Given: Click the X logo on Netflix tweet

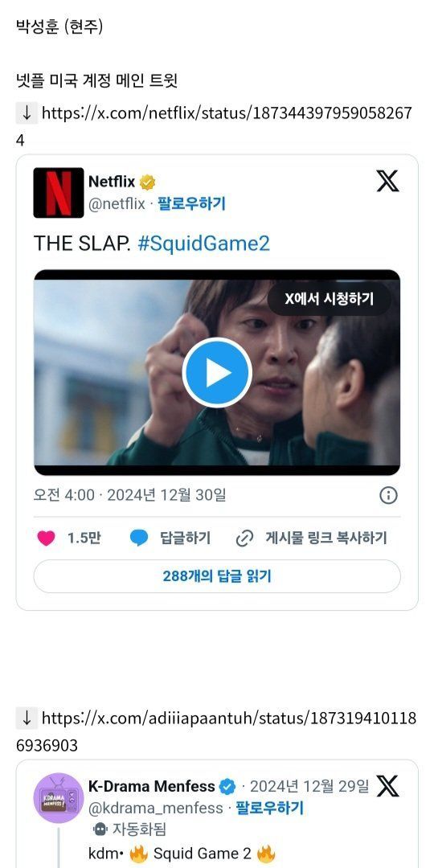Looking at the screenshot, I should point(387,181).
